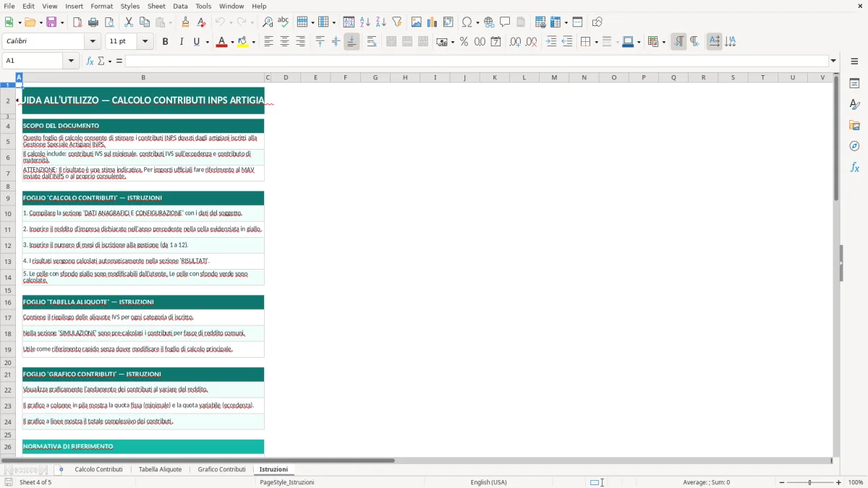Run the spelling check

284,22
